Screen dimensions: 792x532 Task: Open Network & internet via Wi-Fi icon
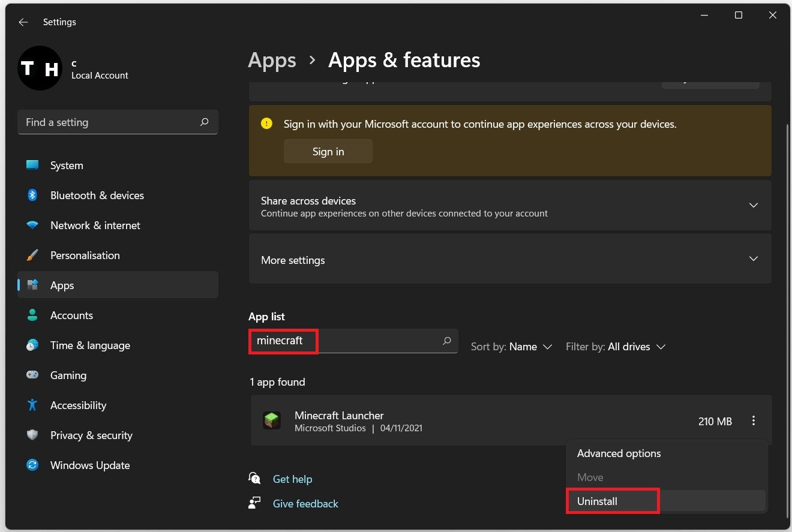coord(32,226)
